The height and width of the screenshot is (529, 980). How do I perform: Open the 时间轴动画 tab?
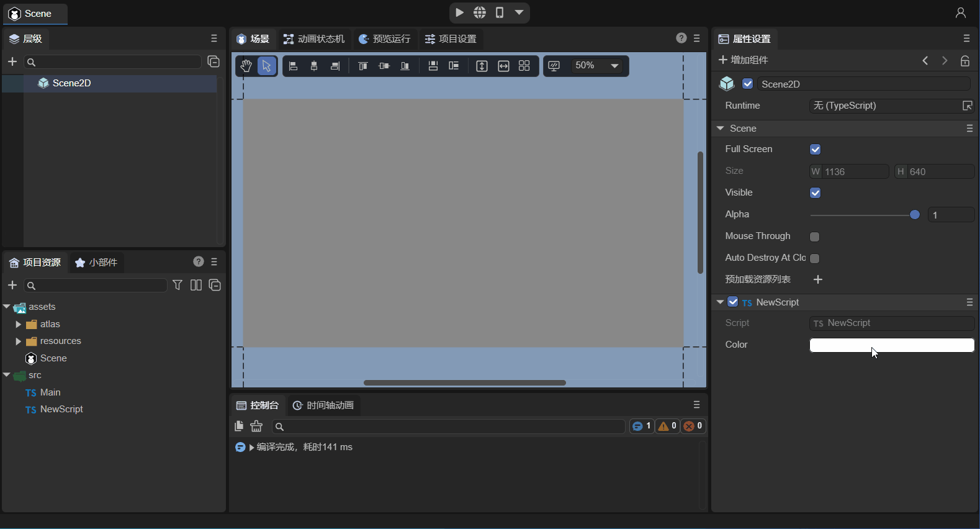[323, 405]
